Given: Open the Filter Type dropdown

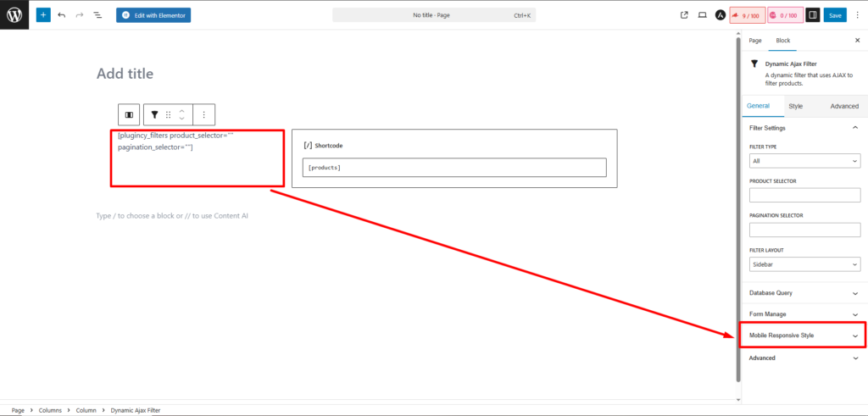Looking at the screenshot, I should pos(804,160).
